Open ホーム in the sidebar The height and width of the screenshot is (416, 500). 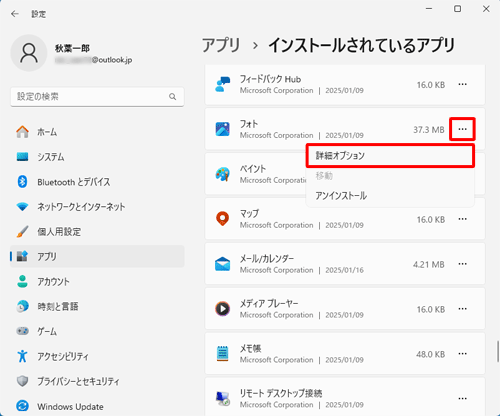coord(97,132)
